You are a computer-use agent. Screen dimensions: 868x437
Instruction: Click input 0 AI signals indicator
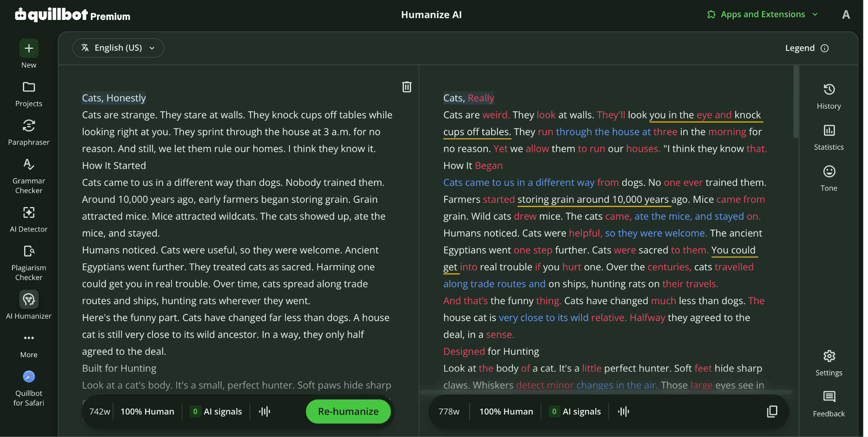pos(216,411)
